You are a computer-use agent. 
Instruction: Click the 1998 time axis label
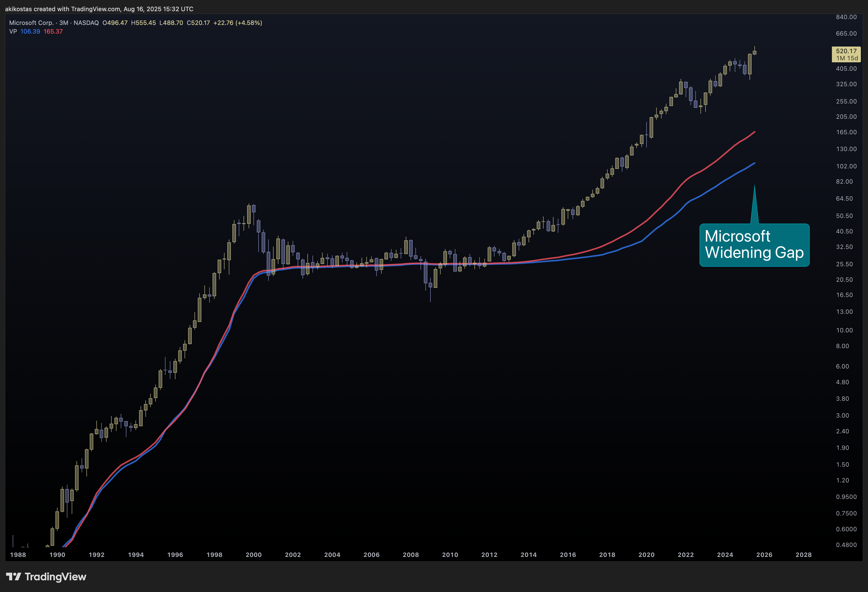click(214, 555)
